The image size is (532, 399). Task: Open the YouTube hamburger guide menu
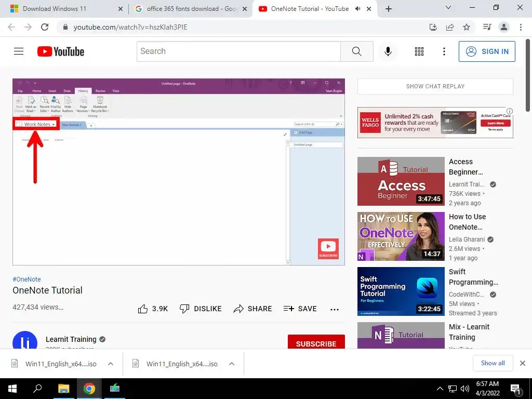[19, 51]
